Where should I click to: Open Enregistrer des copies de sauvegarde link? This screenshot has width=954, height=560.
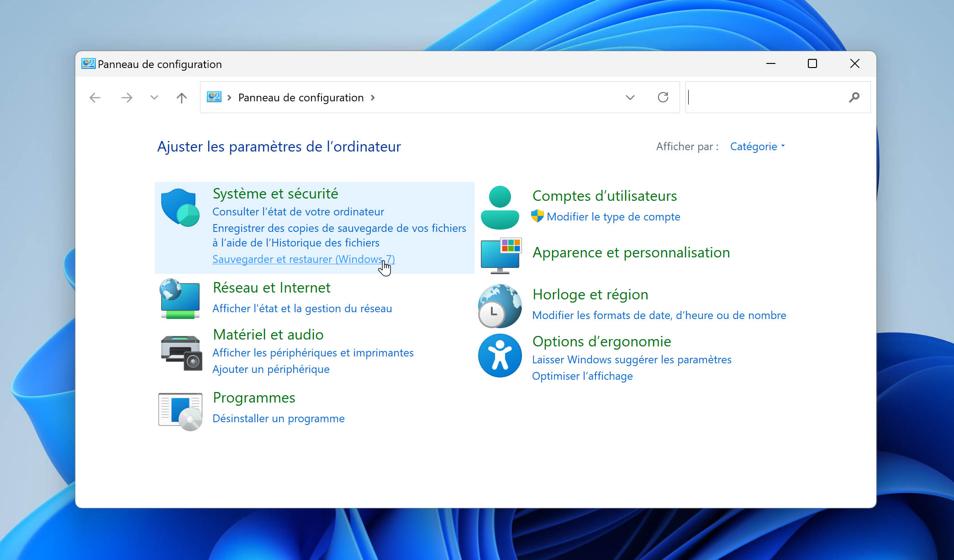[339, 236]
